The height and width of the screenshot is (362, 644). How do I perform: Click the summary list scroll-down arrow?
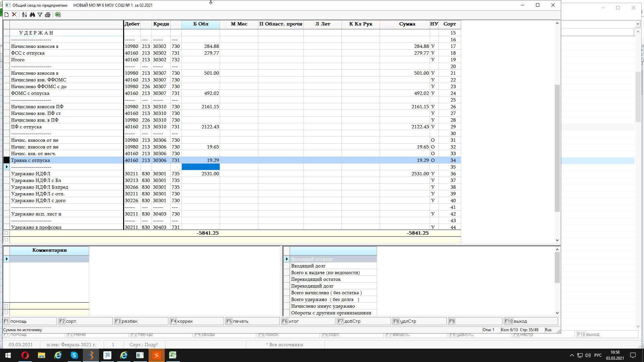(557, 313)
